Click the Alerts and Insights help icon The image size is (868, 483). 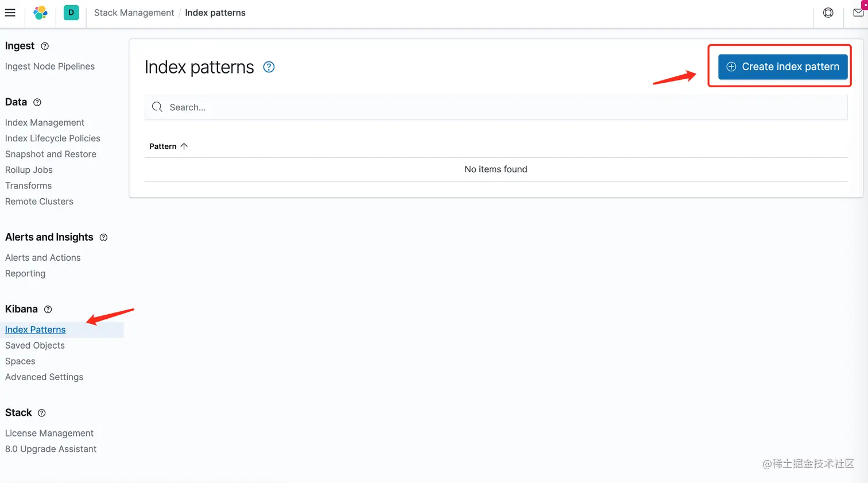point(103,237)
